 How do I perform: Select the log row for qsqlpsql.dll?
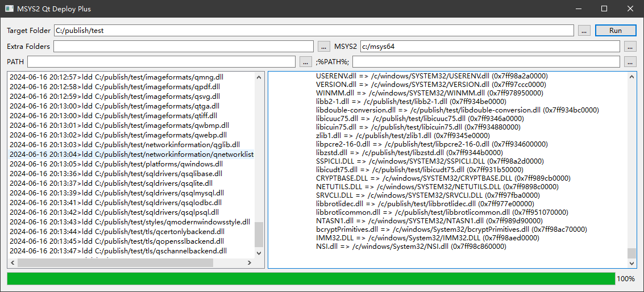click(x=131, y=212)
